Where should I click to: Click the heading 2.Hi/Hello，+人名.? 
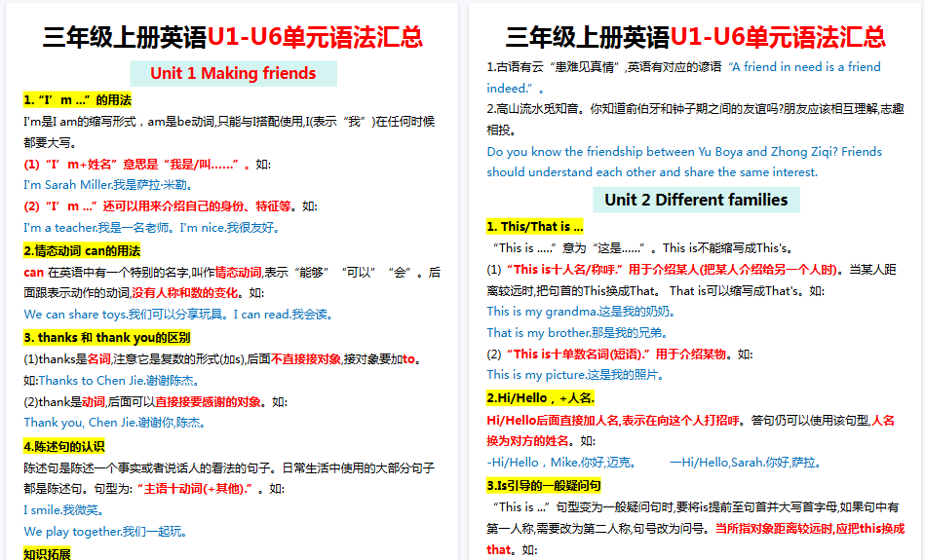(540, 398)
